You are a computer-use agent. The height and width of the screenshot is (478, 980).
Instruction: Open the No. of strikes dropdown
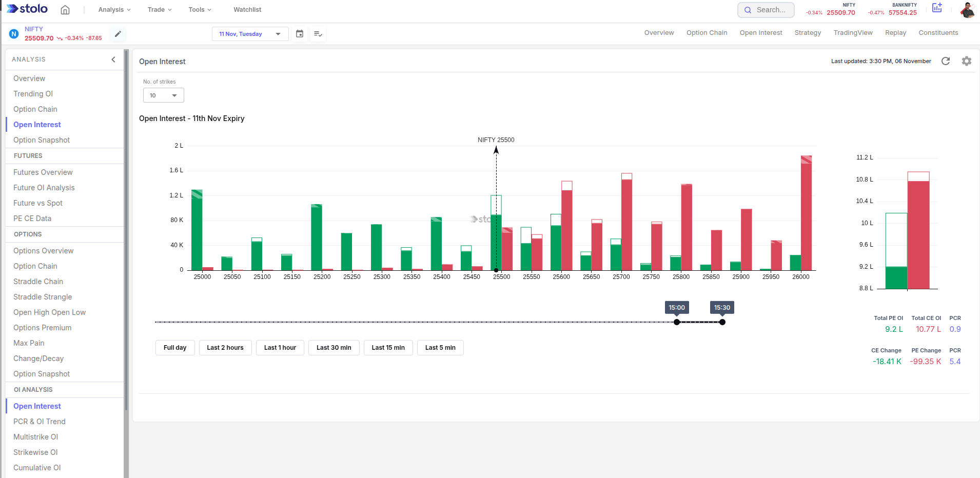(x=163, y=95)
